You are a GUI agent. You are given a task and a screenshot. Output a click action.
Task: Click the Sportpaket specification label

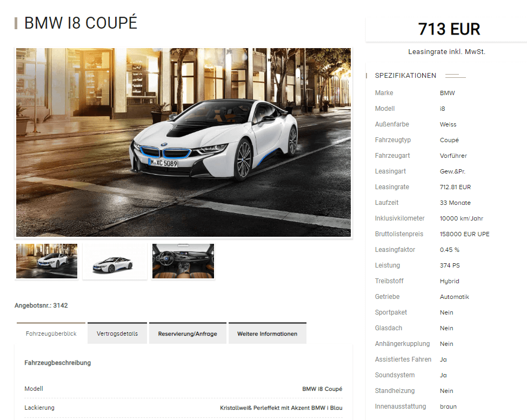(391, 312)
